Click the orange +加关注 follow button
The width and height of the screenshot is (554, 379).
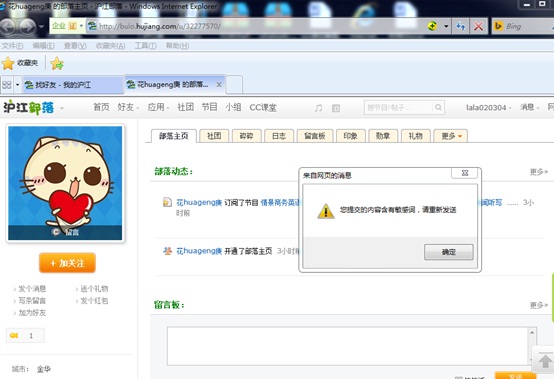coord(67,263)
